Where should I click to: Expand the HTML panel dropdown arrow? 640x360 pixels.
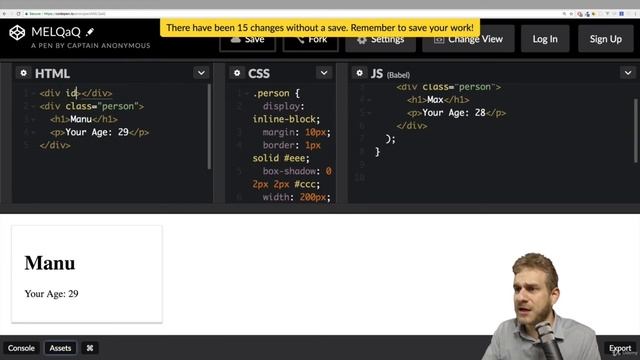tap(201, 73)
